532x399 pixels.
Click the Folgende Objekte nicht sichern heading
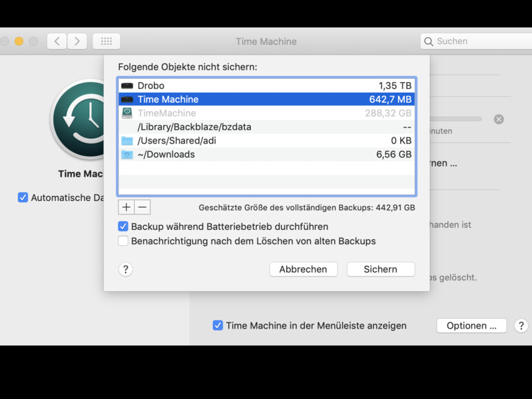[x=188, y=67]
